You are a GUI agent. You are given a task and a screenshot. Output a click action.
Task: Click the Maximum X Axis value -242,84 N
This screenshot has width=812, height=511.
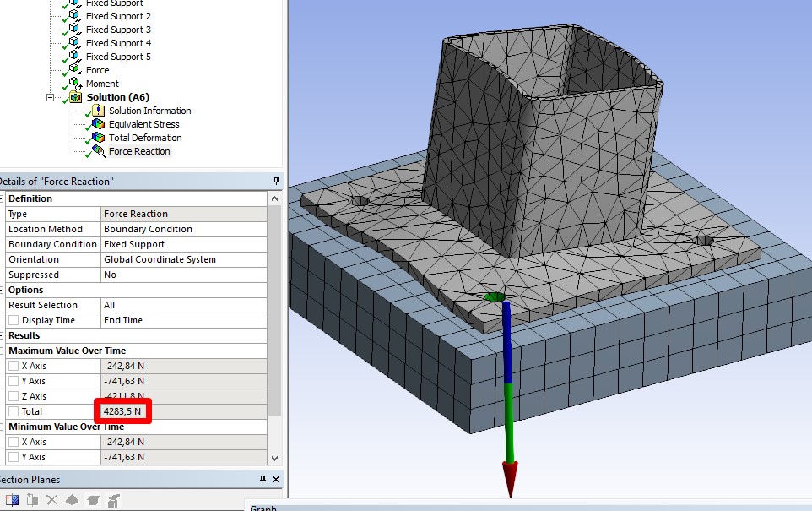[x=184, y=366]
